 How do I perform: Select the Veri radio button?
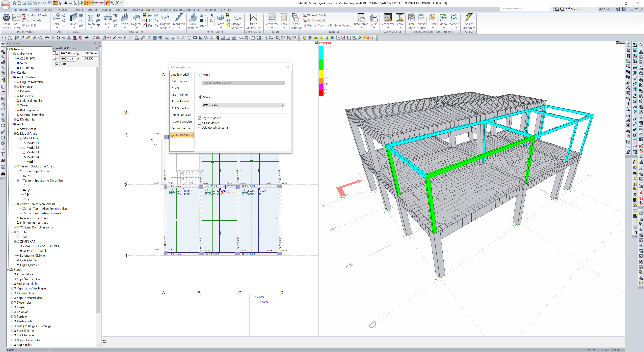(201, 75)
